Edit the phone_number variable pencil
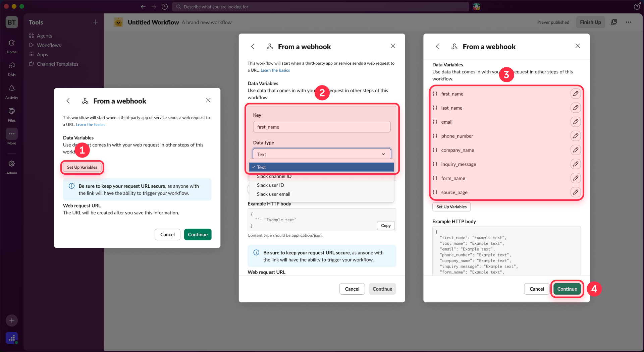Screen dimensions: 644x352 pyautogui.click(x=576, y=136)
